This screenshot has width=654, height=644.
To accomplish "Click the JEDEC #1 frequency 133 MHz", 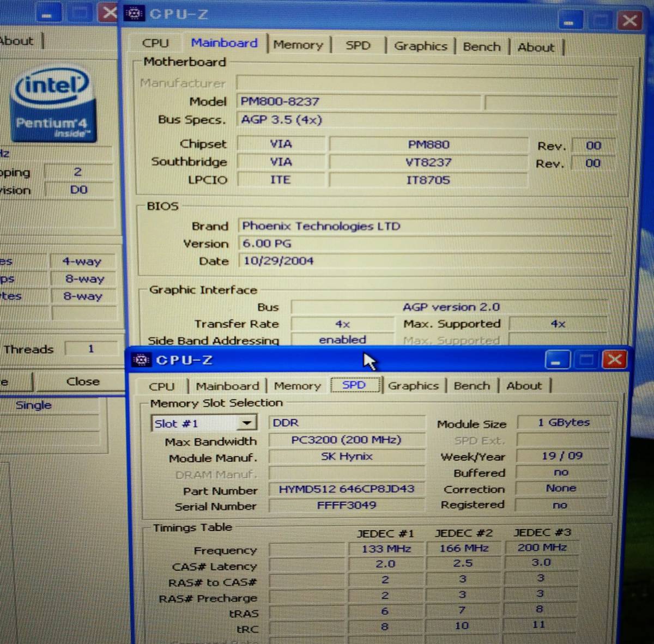I will pos(386,549).
